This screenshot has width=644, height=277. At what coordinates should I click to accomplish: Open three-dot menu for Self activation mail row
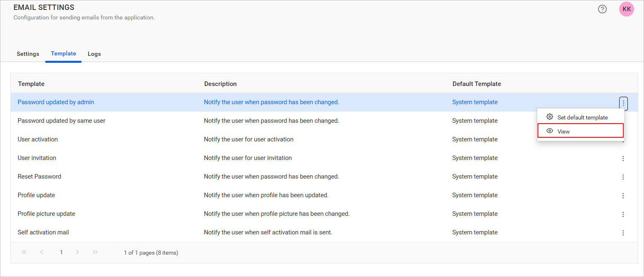(623, 233)
